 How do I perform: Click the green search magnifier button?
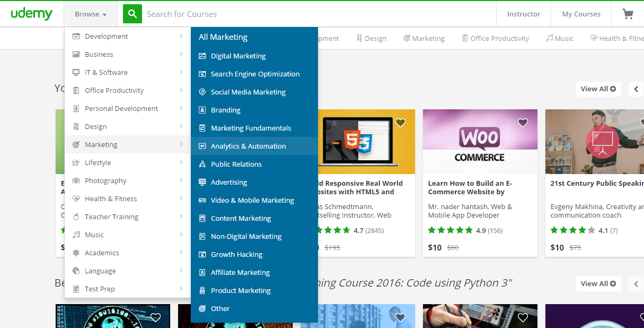(x=133, y=14)
